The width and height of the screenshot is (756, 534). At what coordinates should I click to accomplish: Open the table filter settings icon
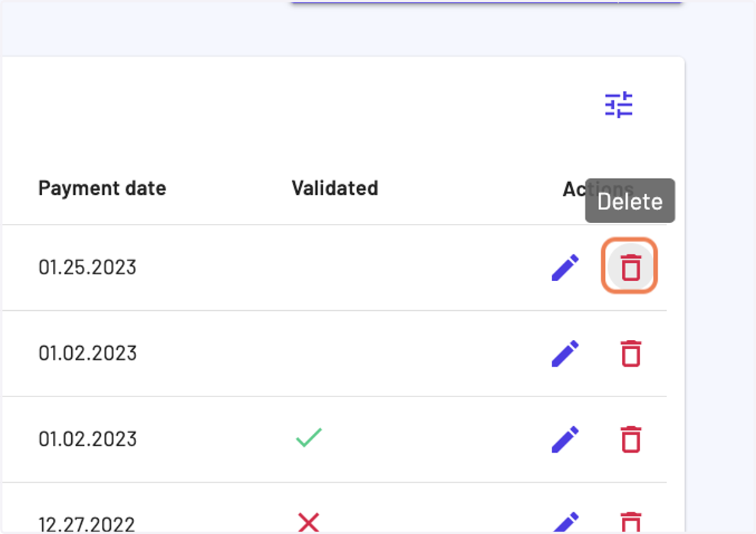tap(619, 105)
